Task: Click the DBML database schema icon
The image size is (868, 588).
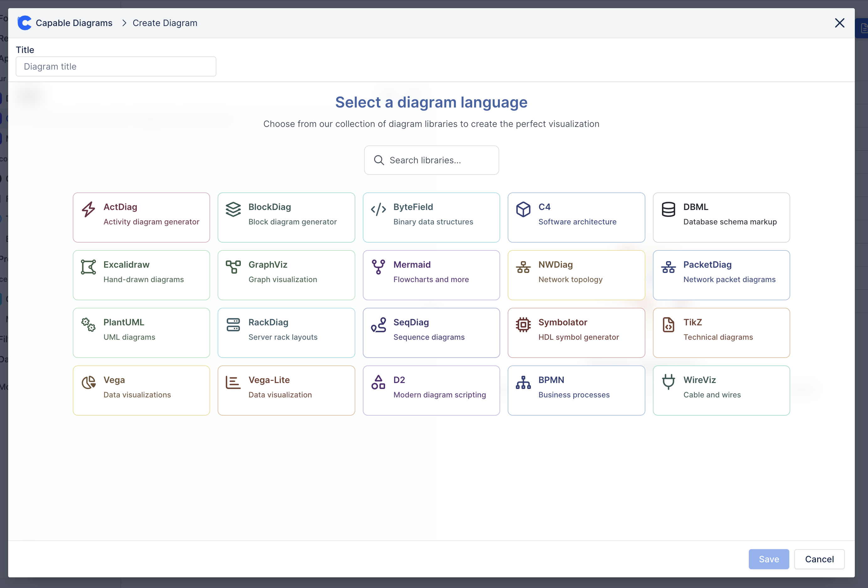Action: click(668, 209)
